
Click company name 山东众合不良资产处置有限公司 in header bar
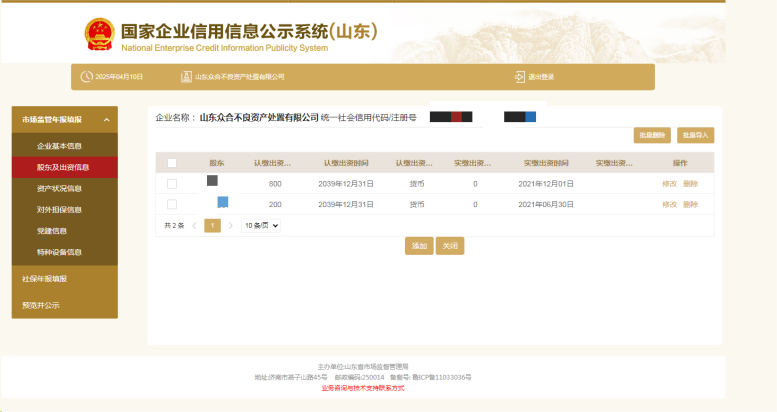240,77
